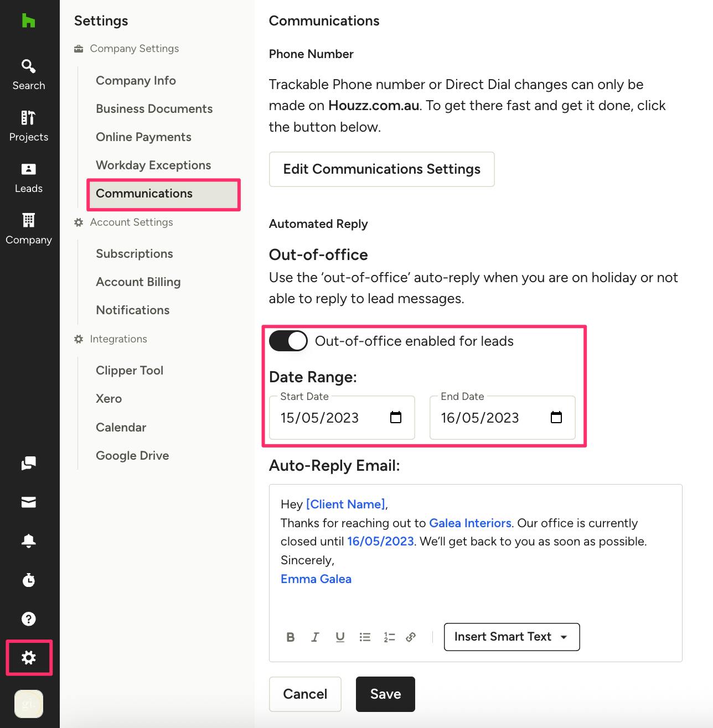Screen dimensions: 713x728
Task: Open the Start Date calendar picker
Action: tap(396, 417)
